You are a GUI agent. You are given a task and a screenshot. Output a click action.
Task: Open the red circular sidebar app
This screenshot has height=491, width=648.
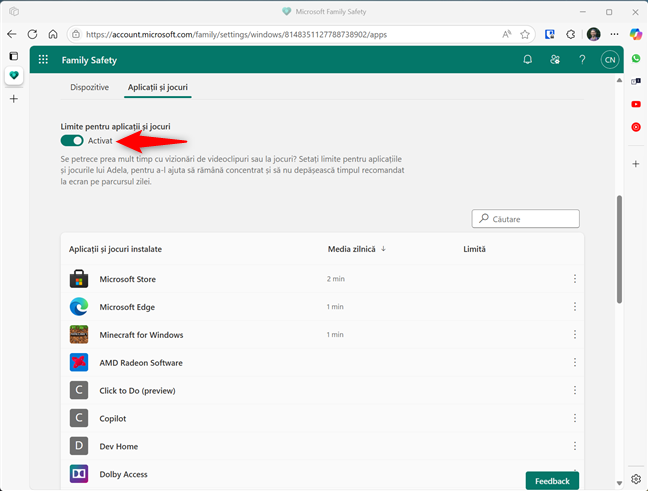pos(636,127)
